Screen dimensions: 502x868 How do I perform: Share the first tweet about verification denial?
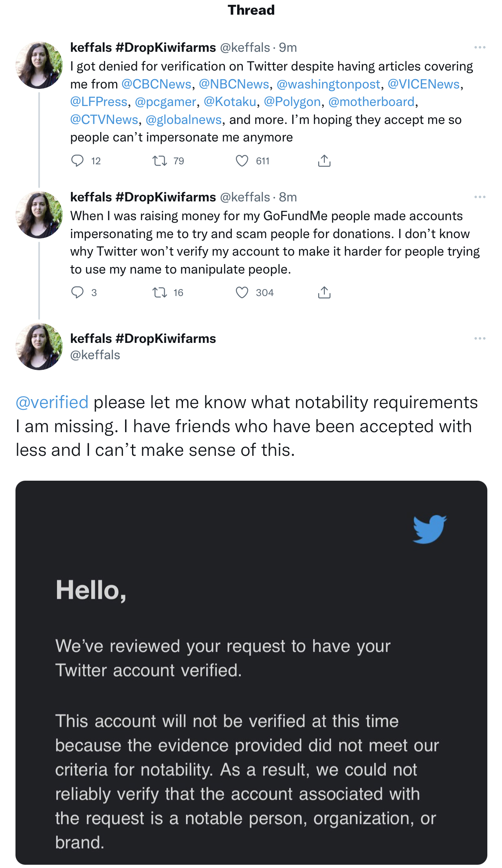[x=324, y=161]
